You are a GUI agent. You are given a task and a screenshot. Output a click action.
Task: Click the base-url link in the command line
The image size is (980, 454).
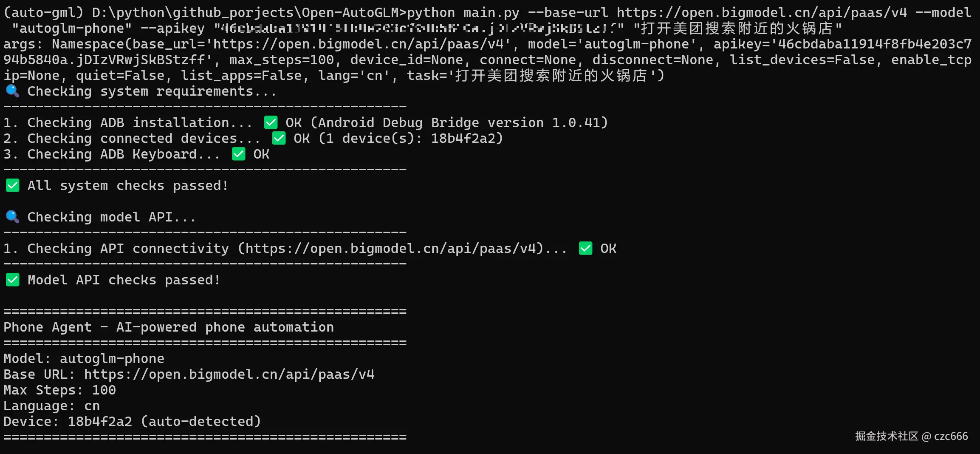(x=761, y=13)
